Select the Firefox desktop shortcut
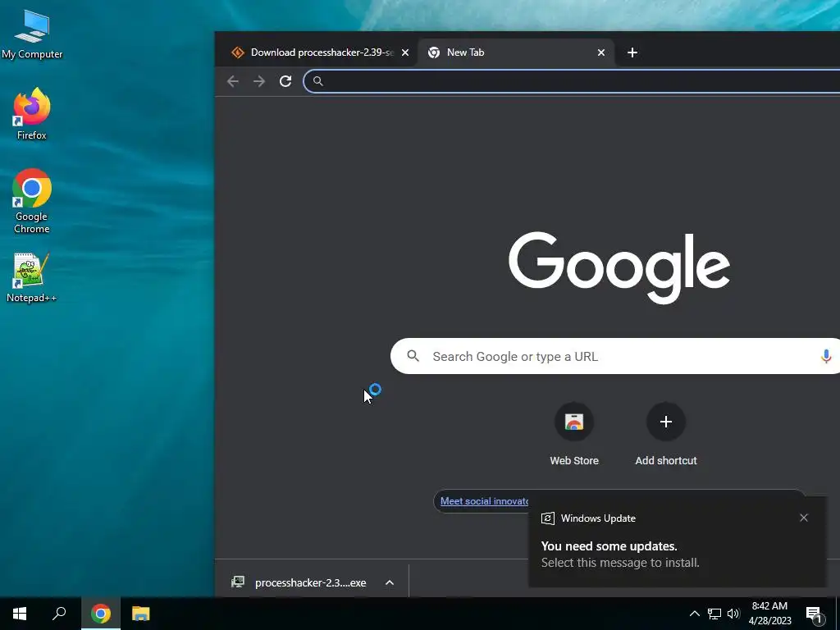Viewport: 840px width, 630px height. click(32, 114)
